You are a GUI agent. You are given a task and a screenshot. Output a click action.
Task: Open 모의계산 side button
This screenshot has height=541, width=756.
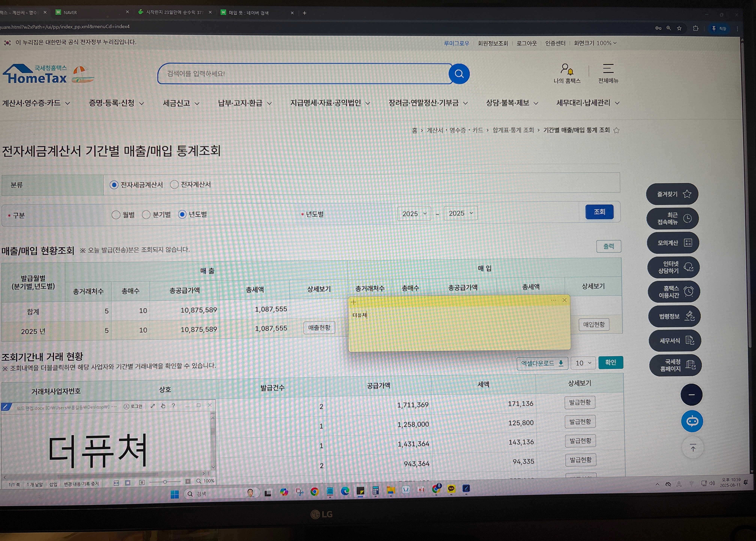tap(673, 243)
